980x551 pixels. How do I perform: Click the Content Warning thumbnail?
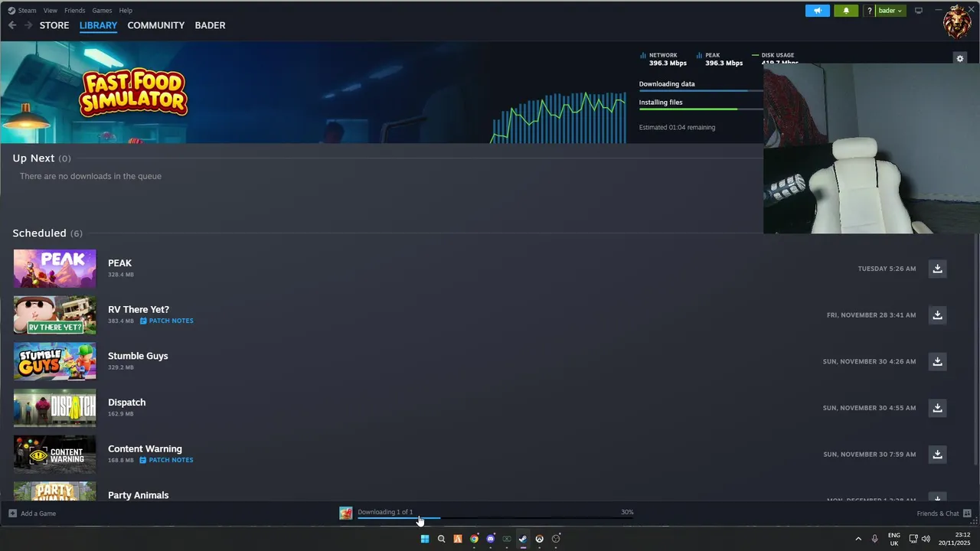(55, 455)
